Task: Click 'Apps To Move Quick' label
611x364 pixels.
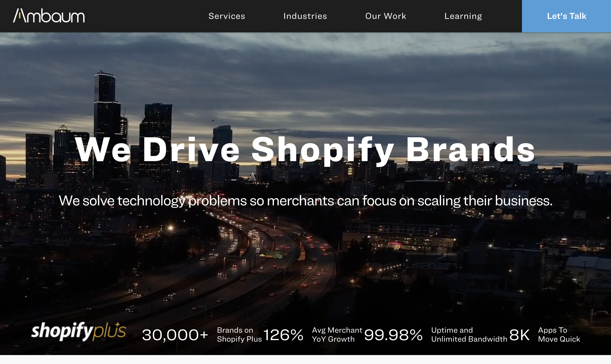Action: coord(559,335)
